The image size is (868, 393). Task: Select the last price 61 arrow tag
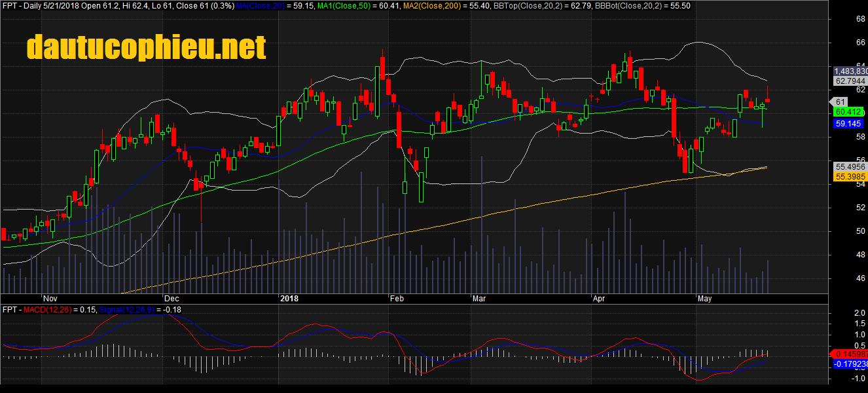841,102
